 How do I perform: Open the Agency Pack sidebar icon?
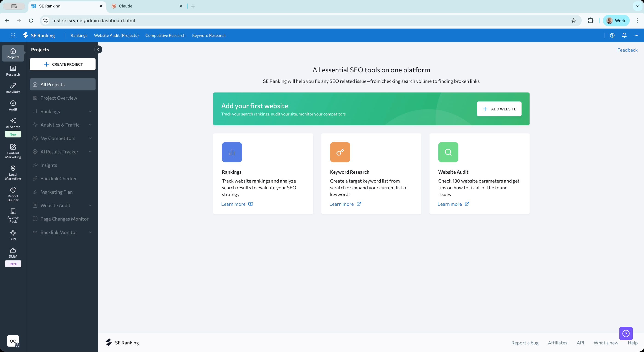click(13, 216)
